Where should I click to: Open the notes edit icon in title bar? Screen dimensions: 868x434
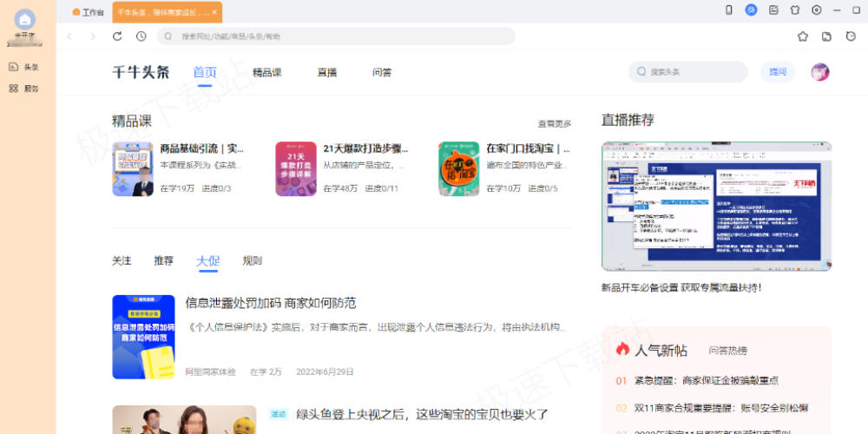773,10
